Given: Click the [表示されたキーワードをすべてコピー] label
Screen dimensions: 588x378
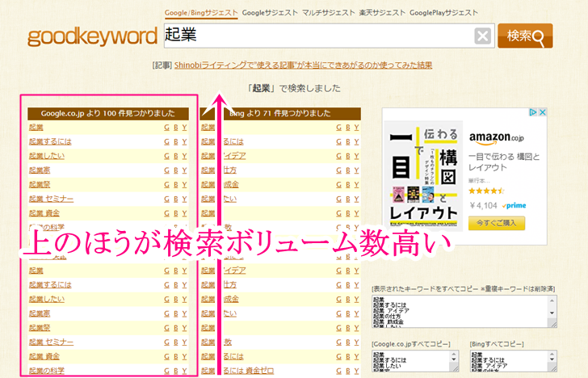Looking at the screenshot, I should 464,289.
